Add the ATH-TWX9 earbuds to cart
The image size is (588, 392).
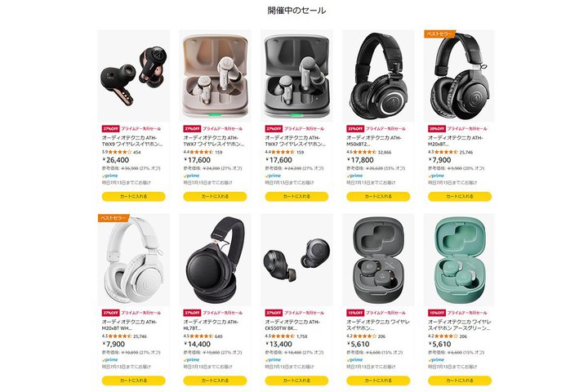coord(133,196)
